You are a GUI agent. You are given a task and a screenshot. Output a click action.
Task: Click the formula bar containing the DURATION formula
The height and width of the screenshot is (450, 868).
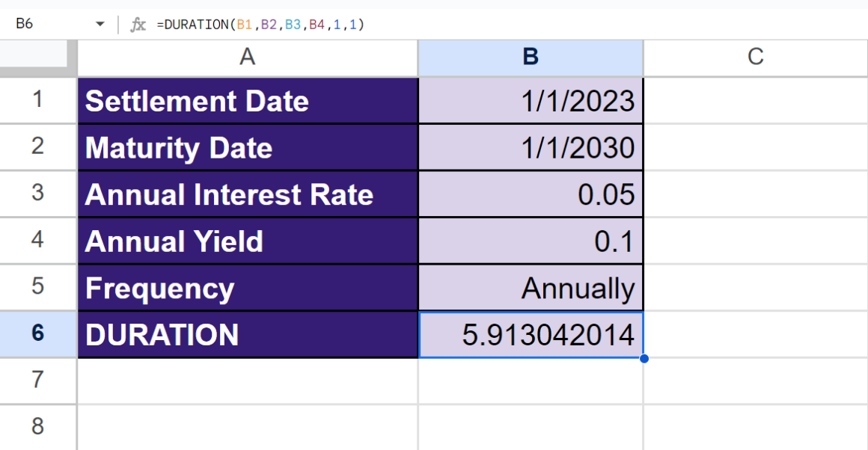click(x=262, y=24)
